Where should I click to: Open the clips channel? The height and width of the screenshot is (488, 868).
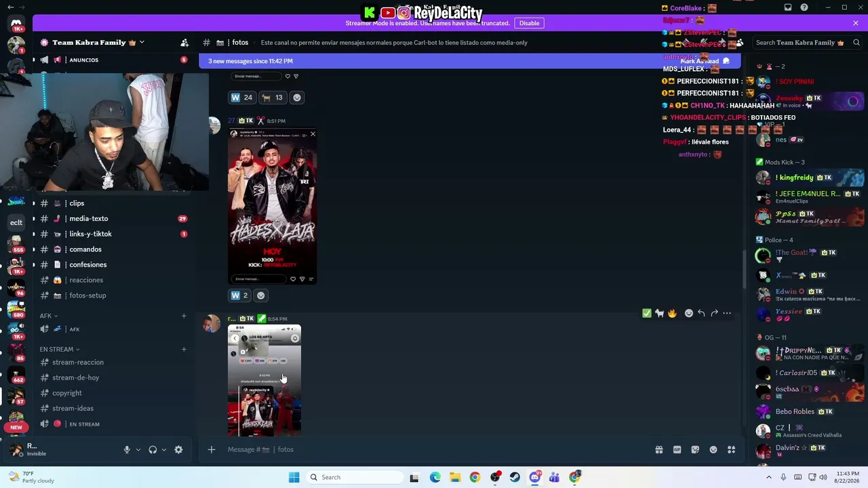113,203
